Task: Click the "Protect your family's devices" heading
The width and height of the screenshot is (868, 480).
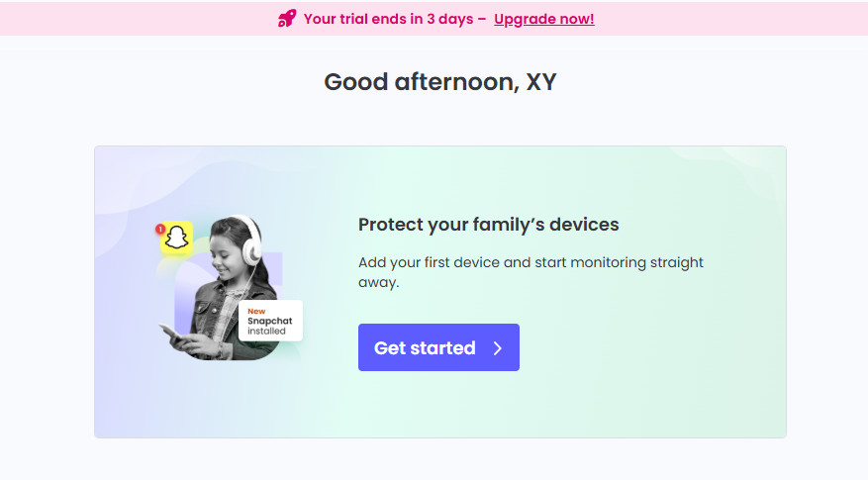Action: click(488, 225)
